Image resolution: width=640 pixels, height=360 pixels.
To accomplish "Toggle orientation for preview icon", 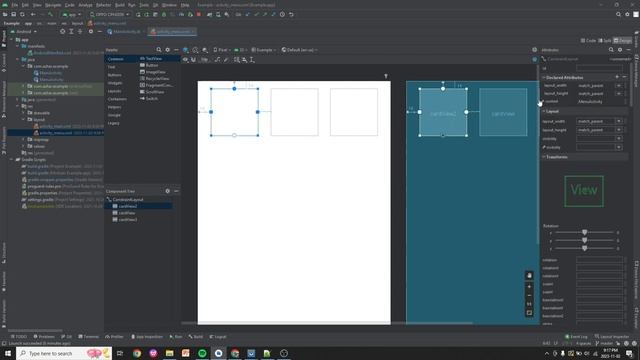I will tap(196, 50).
